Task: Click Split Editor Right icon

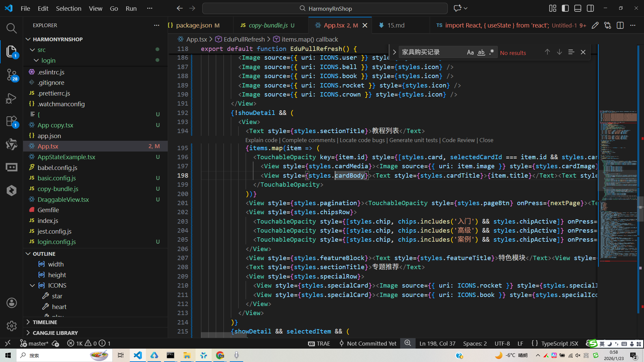Action: pos(620,25)
